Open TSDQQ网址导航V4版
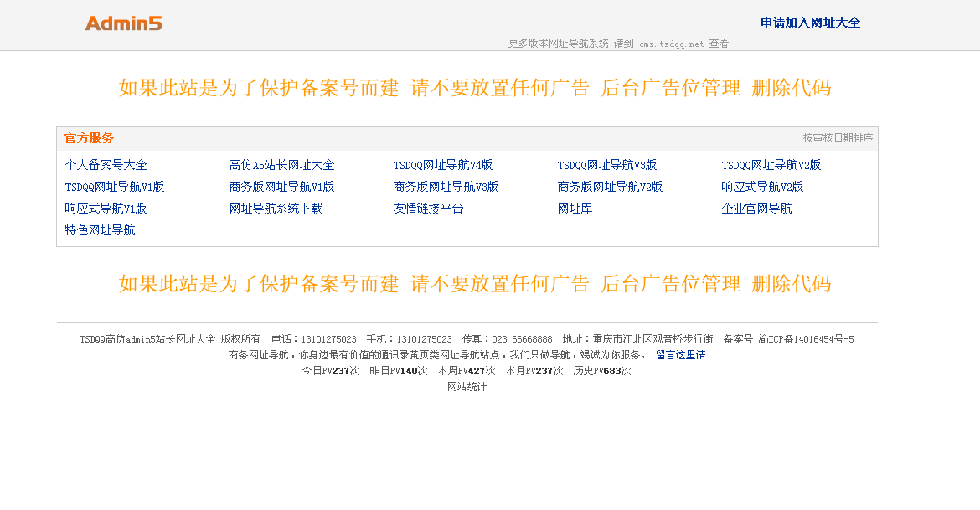This screenshot has height=510, width=980. (441, 165)
